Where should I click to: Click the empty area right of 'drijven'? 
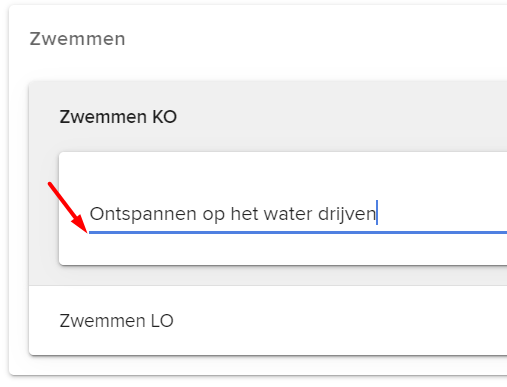click(x=443, y=213)
